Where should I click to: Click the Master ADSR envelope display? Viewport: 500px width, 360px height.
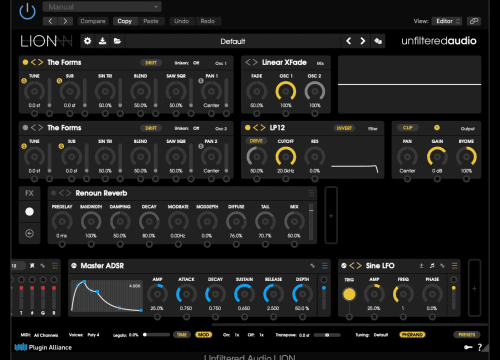pyautogui.click(x=107, y=296)
